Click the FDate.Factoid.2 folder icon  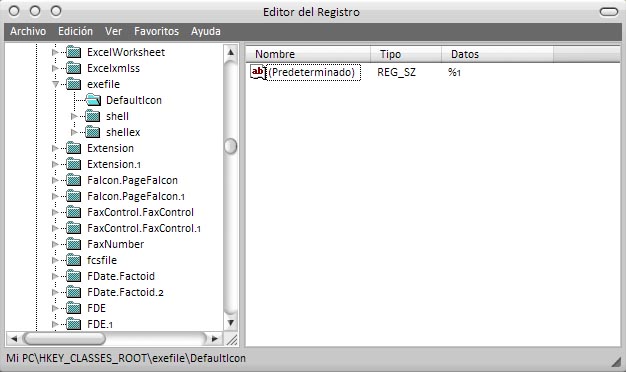point(73,292)
